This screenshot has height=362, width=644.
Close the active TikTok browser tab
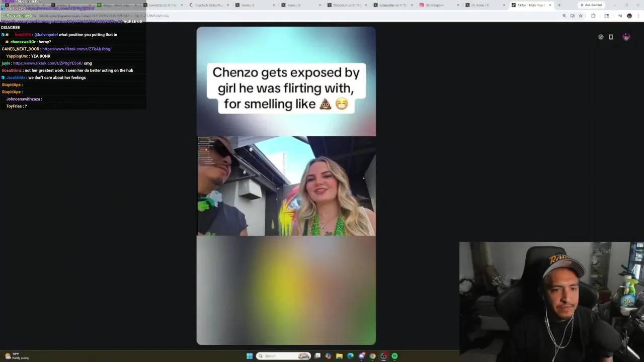[x=550, y=5]
